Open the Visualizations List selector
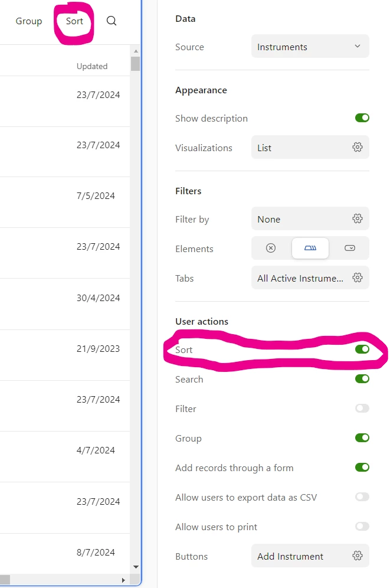The width and height of the screenshot is (390, 588). pos(310,148)
